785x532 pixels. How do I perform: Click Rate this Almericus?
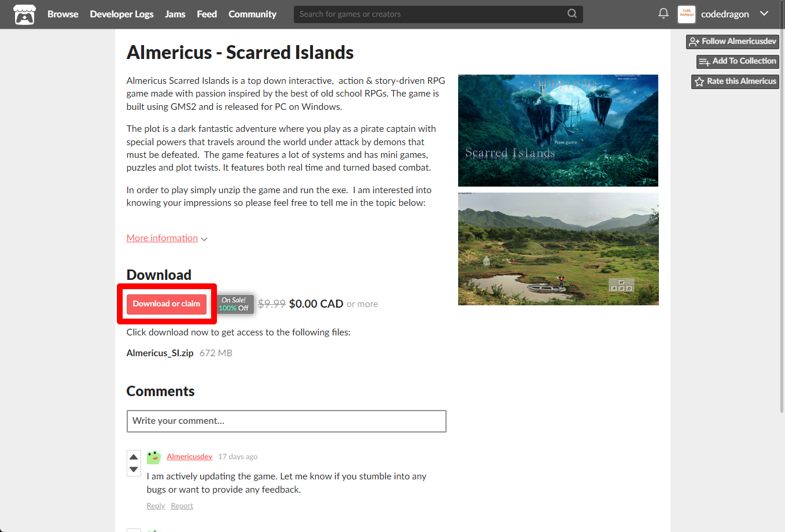click(x=735, y=82)
